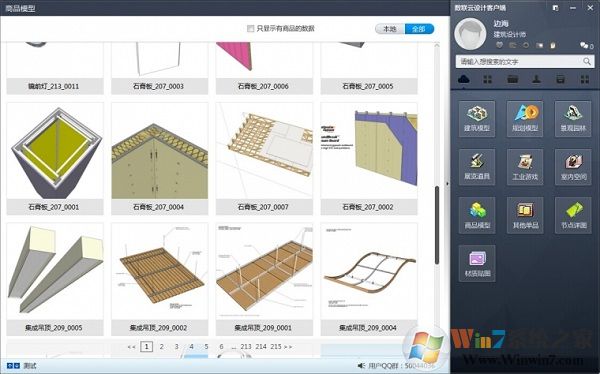
Task: Switch to 全部 toggle option
Action: coord(419,29)
